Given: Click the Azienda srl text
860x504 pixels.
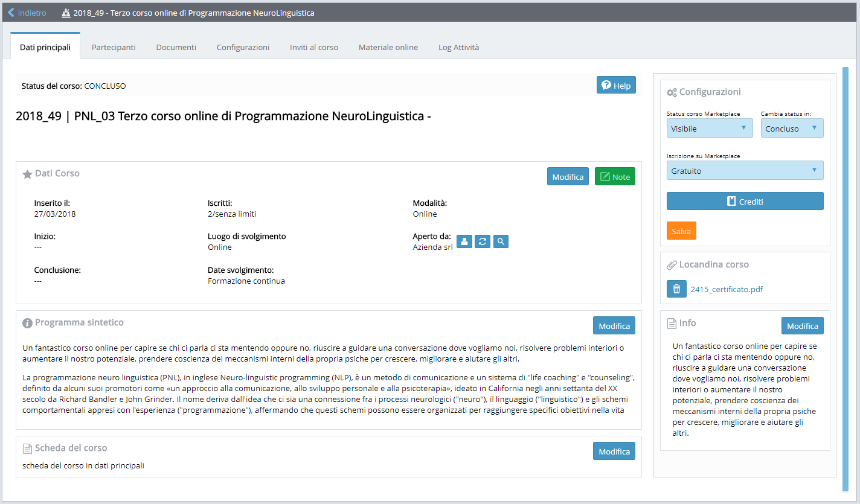Looking at the screenshot, I should coord(432,247).
